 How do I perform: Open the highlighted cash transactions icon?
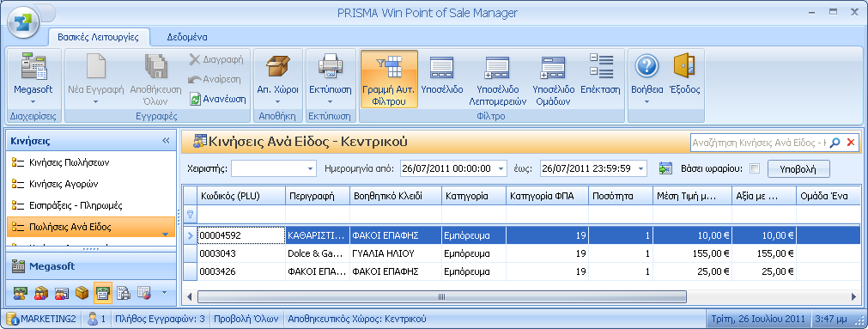pyautogui.click(x=103, y=293)
